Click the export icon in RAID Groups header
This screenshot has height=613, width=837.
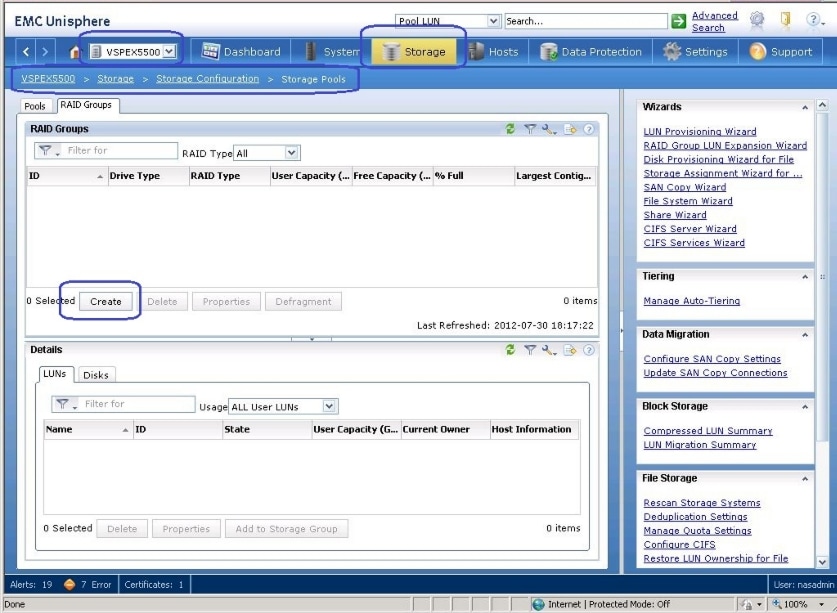[570, 129]
